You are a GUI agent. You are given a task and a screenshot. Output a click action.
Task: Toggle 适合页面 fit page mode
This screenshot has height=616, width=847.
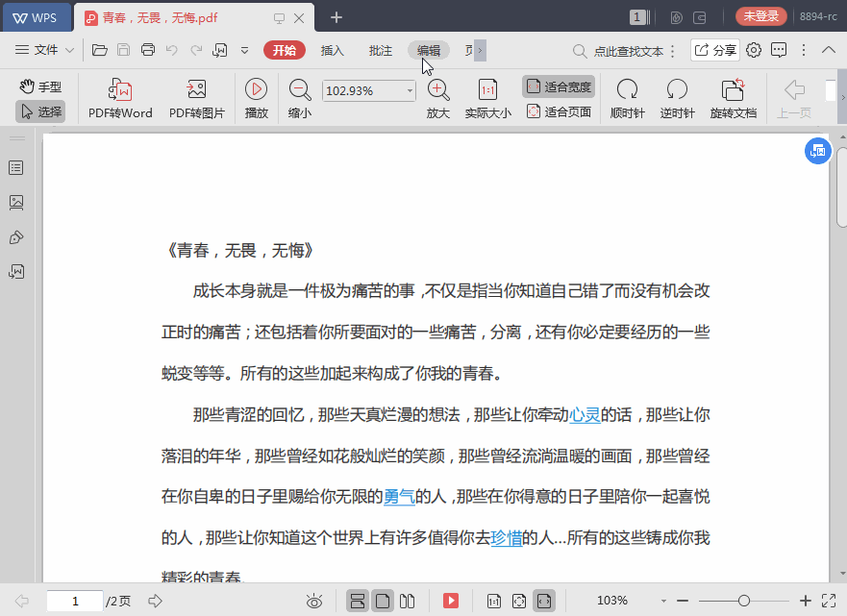[559, 111]
